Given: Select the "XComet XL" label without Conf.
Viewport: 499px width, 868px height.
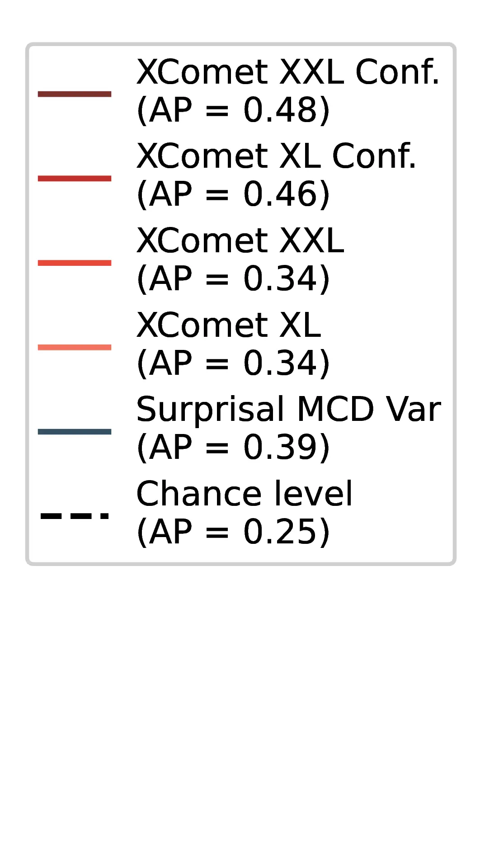Looking at the screenshot, I should [x=229, y=325].
